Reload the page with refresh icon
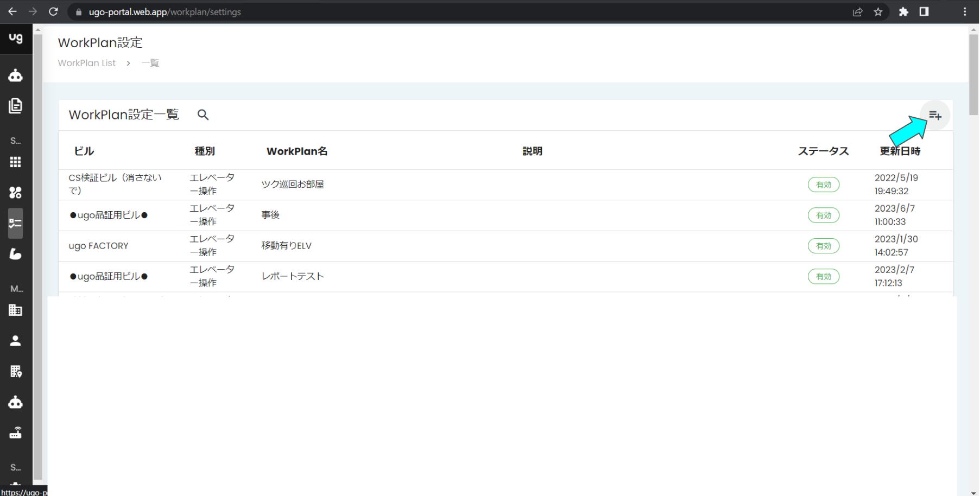This screenshot has height=496, width=980. click(x=53, y=11)
